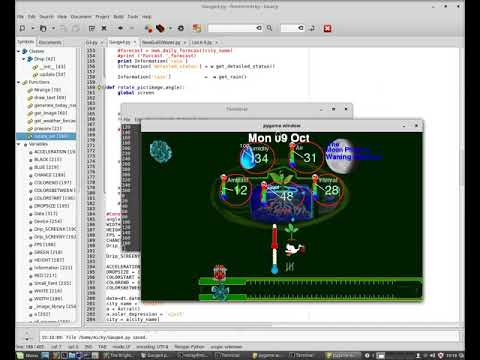
Task: Open the Edit menu
Action: tap(32, 16)
